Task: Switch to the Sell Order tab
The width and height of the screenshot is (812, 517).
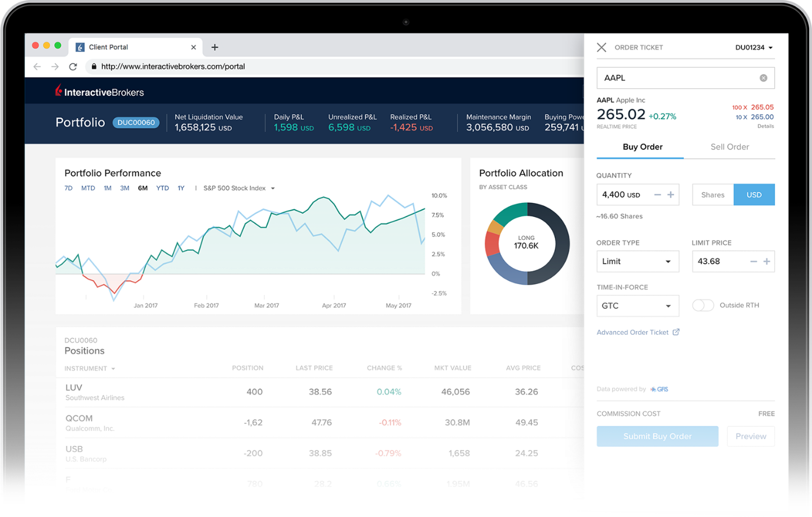Action: 730,147
